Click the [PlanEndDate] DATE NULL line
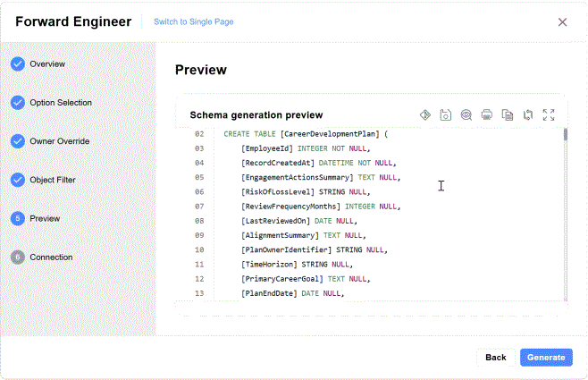588x380 pixels. click(292, 293)
